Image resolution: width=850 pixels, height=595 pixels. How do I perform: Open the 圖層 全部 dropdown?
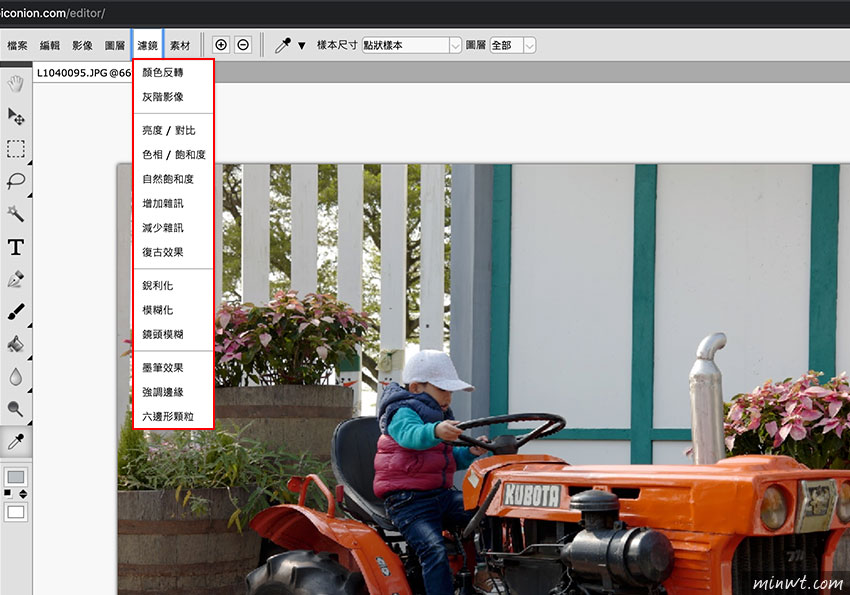pyautogui.click(x=513, y=45)
